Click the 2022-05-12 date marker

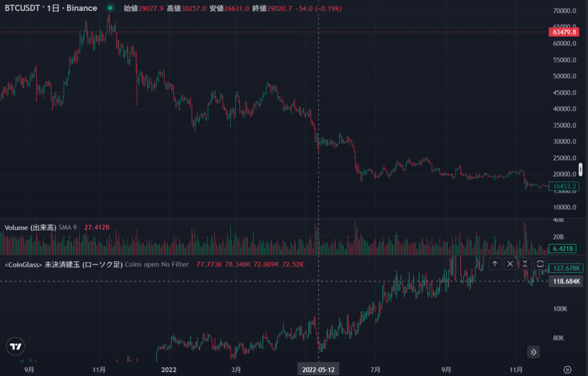(x=318, y=369)
